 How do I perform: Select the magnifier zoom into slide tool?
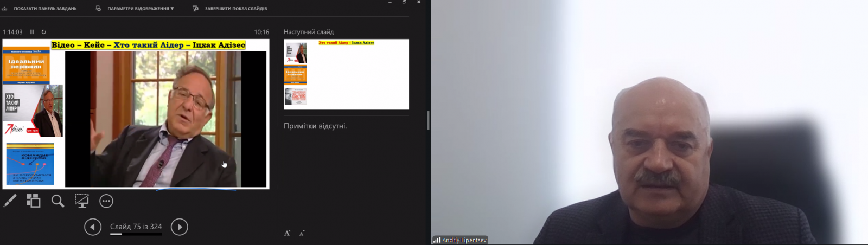click(x=58, y=201)
